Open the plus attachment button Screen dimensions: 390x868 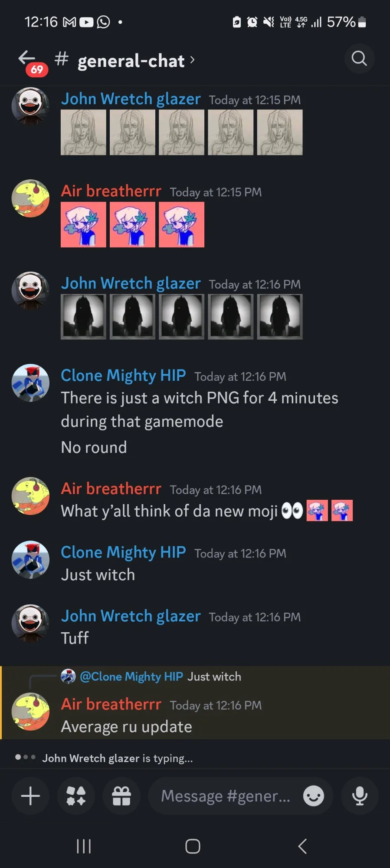30,796
